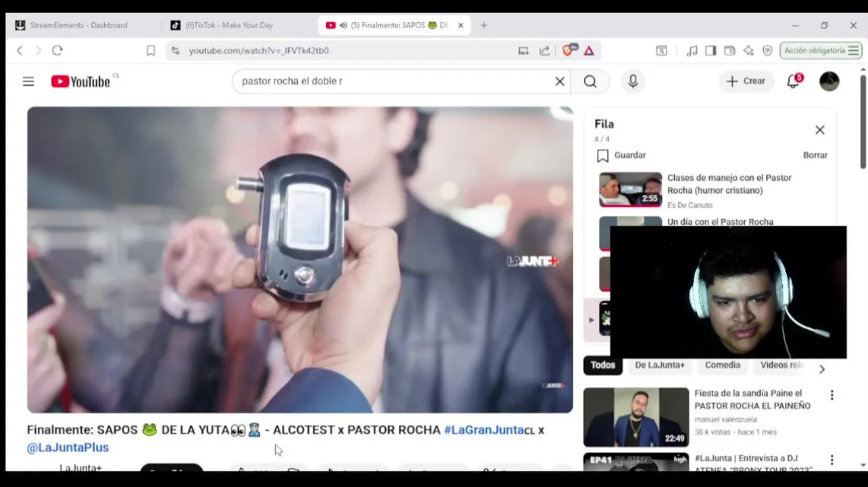Click the main video player
Screen dimensions: 868x487
[299, 260]
